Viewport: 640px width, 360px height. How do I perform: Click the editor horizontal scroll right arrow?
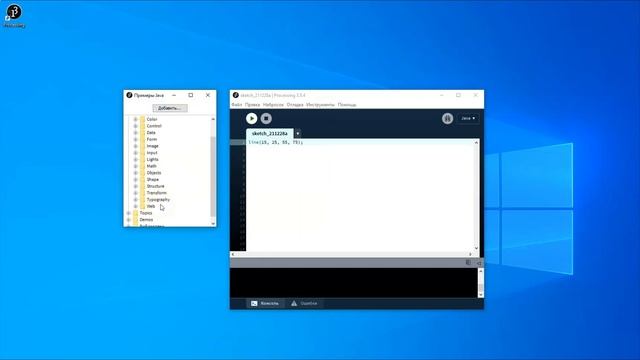click(x=470, y=254)
